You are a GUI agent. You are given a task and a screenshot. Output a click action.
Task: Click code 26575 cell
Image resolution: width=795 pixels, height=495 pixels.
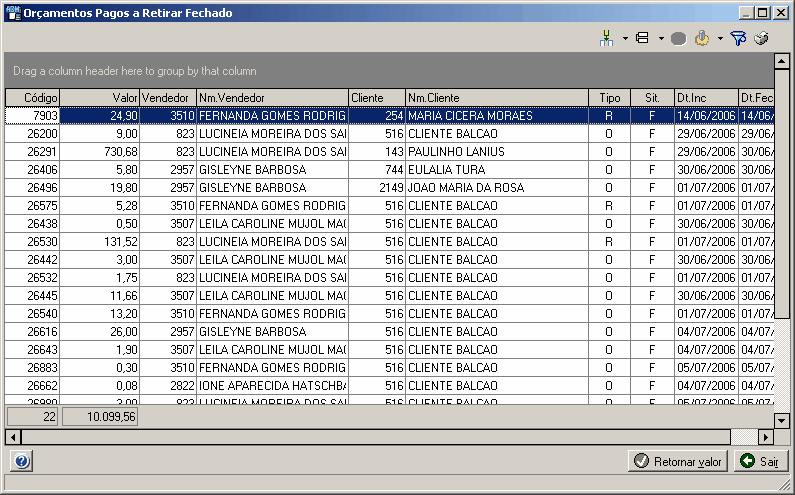(32, 206)
